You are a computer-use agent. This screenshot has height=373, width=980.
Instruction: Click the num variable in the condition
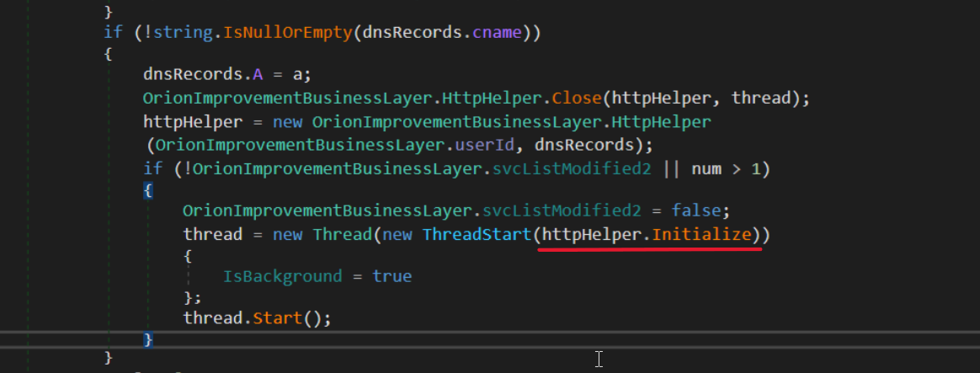tap(706, 168)
